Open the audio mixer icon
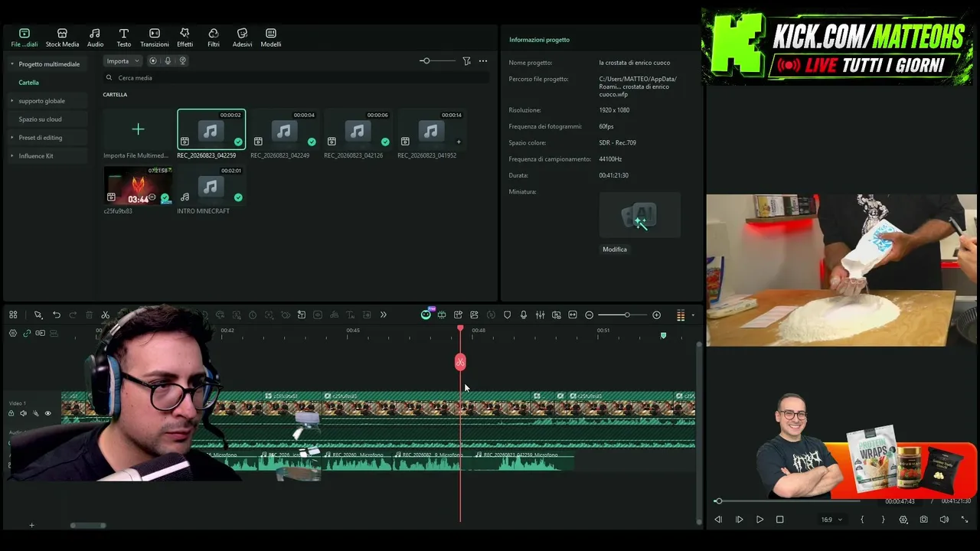The width and height of the screenshot is (980, 551). coord(541,315)
